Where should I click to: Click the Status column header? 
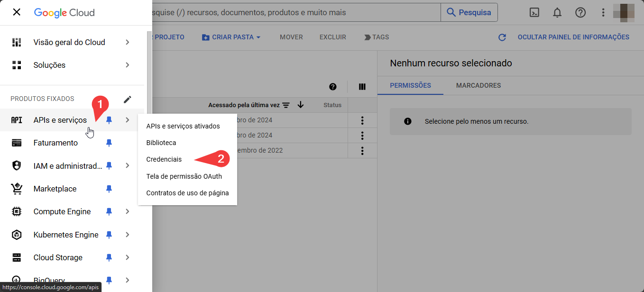point(332,105)
